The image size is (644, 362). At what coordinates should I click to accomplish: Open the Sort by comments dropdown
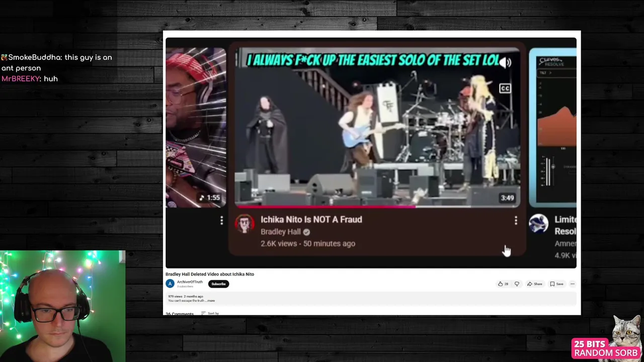click(210, 313)
